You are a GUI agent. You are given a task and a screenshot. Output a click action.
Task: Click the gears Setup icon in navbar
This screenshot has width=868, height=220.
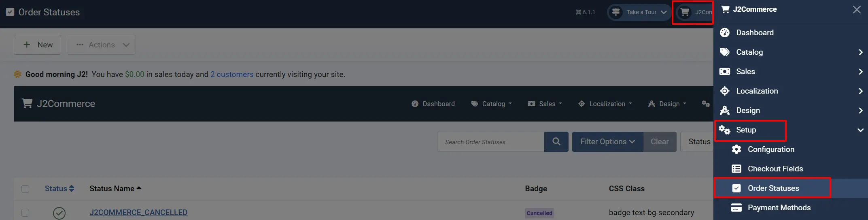coord(706,104)
